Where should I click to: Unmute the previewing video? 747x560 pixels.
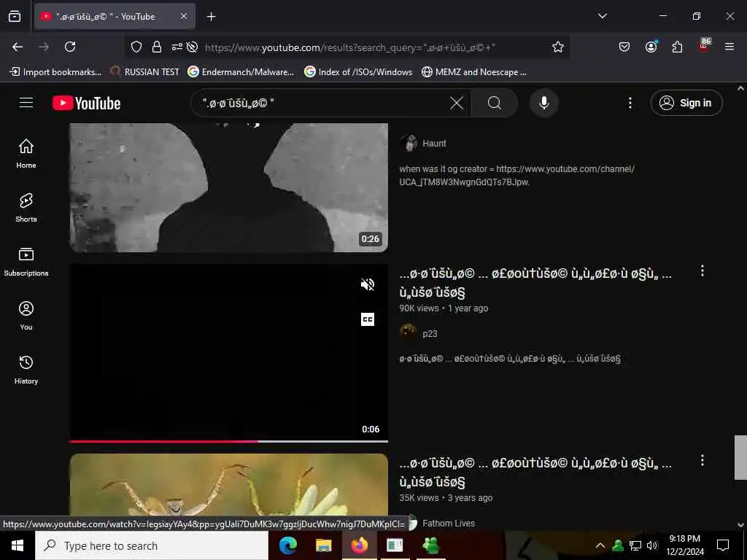[368, 285]
